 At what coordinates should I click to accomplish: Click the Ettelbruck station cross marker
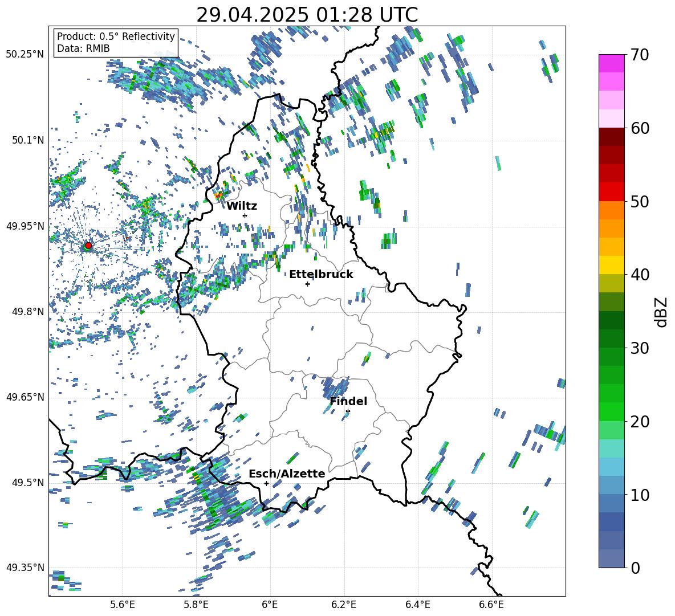pyautogui.click(x=307, y=284)
